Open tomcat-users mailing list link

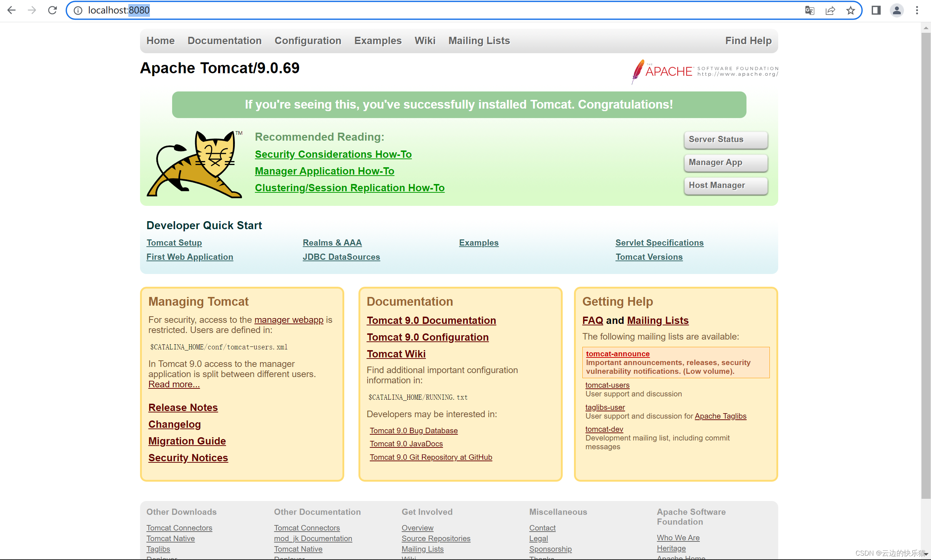(x=607, y=385)
